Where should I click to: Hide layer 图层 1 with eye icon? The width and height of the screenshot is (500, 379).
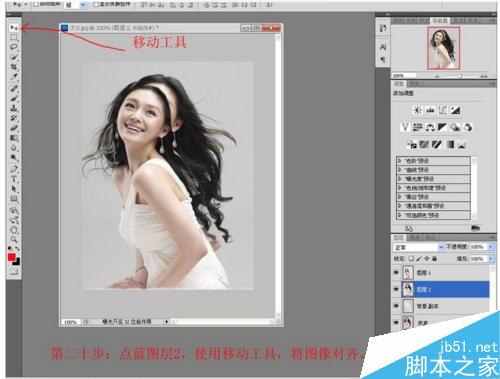[396, 273]
